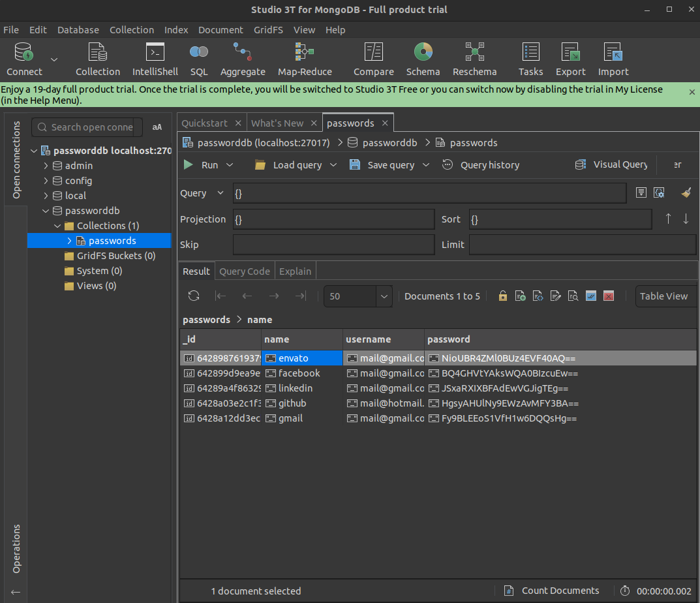
Task: Click the Export toolbar icon
Action: pos(570,59)
